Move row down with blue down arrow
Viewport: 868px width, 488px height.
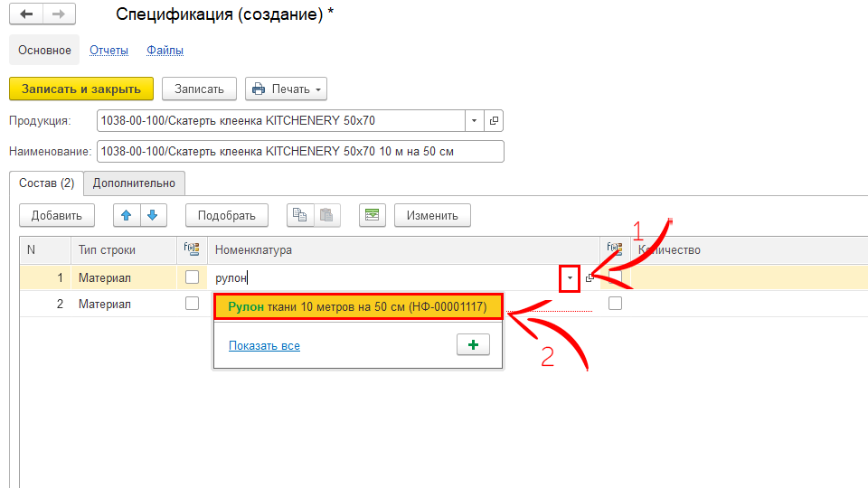coord(152,215)
